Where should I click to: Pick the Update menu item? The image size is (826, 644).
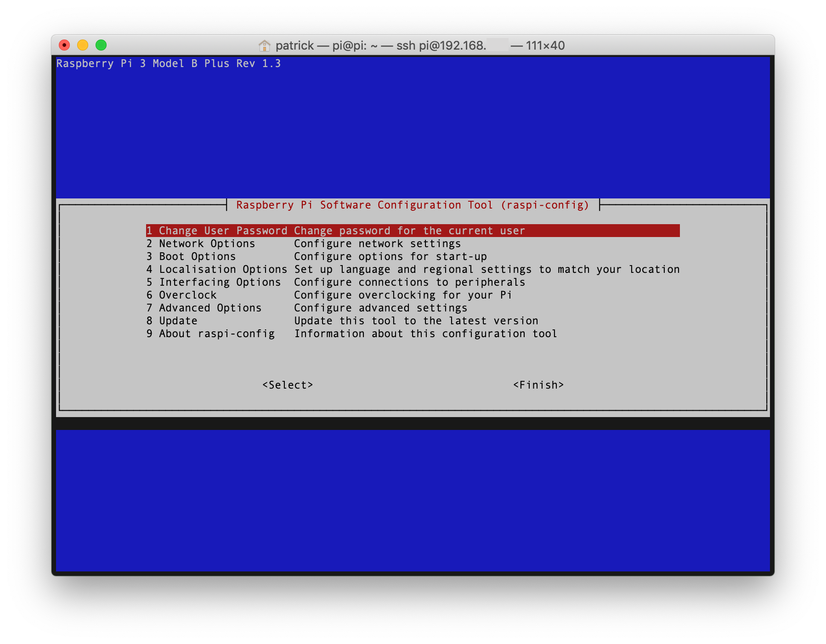pyautogui.click(x=413, y=321)
